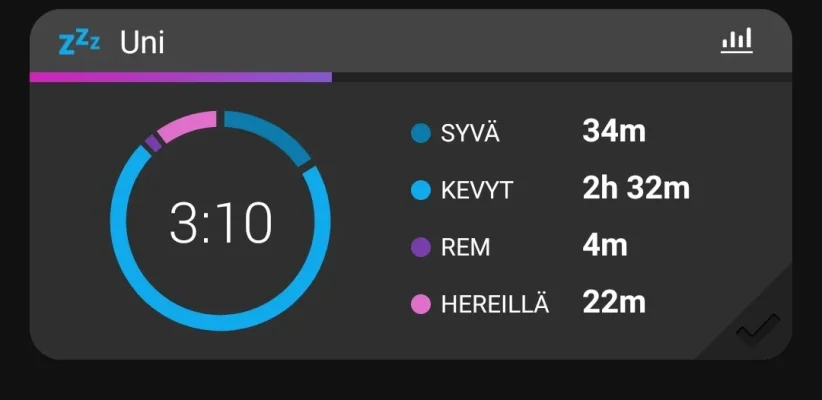Click the 3:10 total sleep time

[220, 222]
